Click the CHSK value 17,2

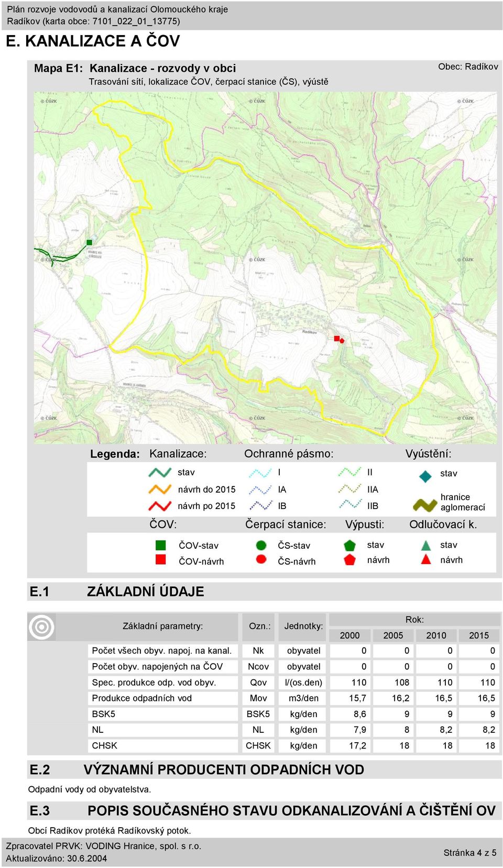click(357, 745)
